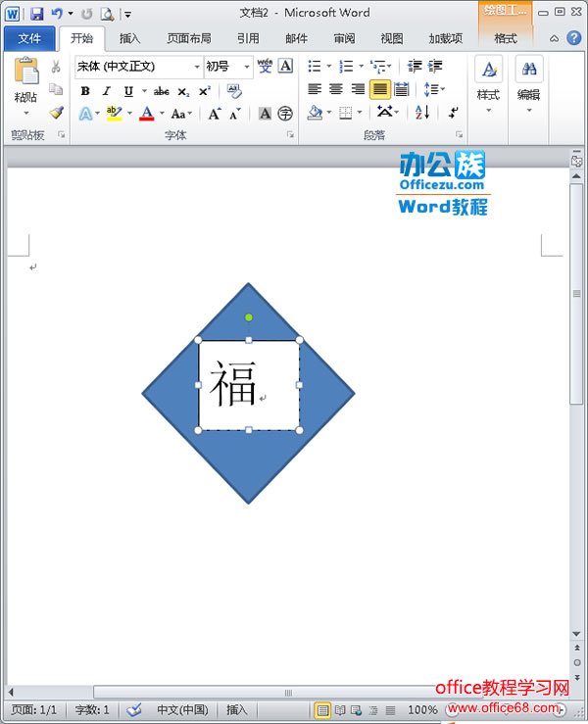Increase paragraph indent
588x724 pixels.
[x=435, y=67]
